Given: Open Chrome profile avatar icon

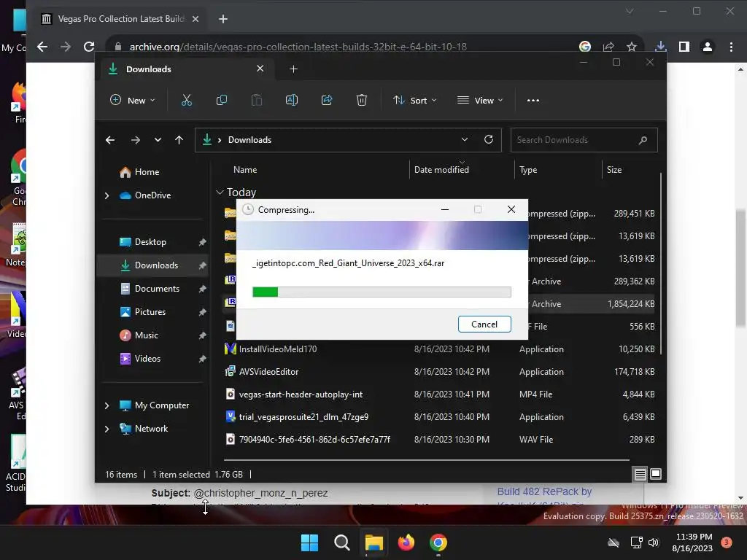Looking at the screenshot, I should coord(708,47).
